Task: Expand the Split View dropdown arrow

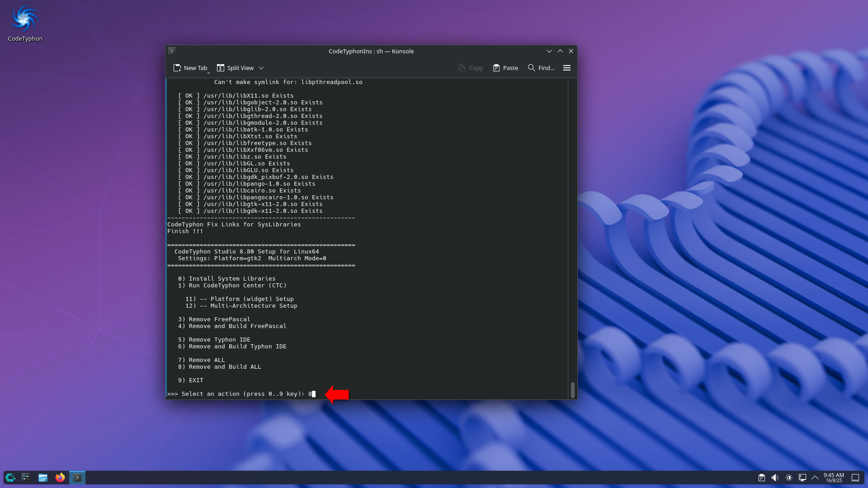Action: point(261,68)
